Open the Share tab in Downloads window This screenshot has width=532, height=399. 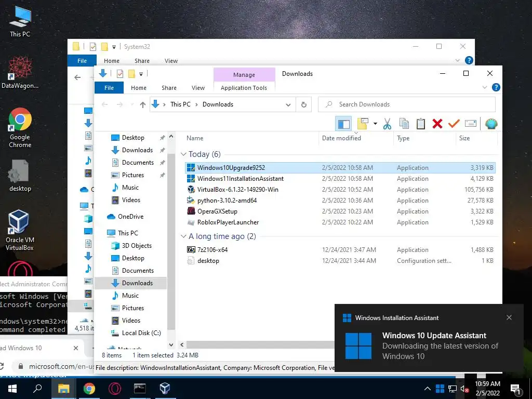(169, 87)
